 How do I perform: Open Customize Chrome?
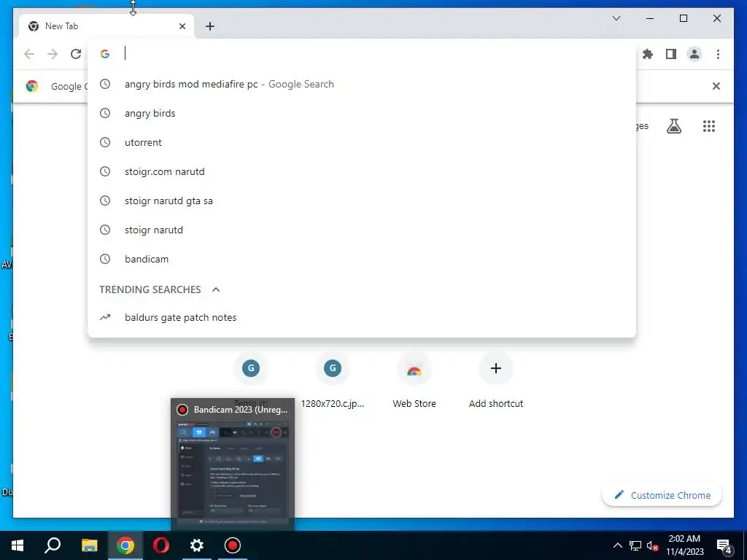pyautogui.click(x=662, y=495)
